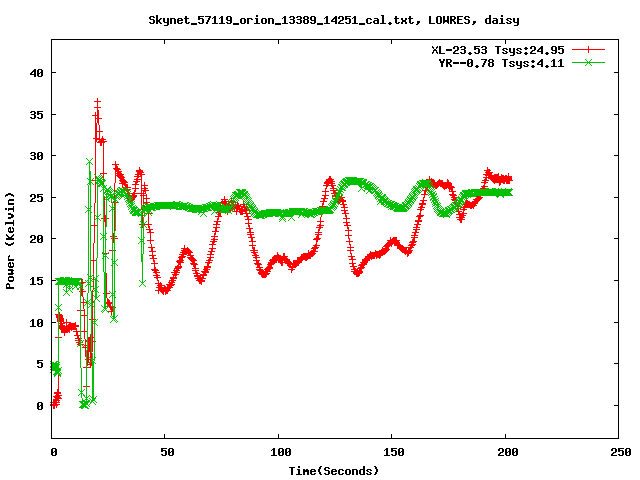Click the y-axis tick label 40
640x480 pixels.
pos(36,73)
